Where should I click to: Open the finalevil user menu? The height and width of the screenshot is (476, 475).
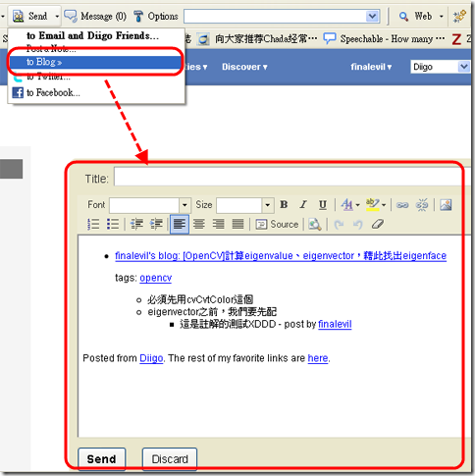coord(371,67)
